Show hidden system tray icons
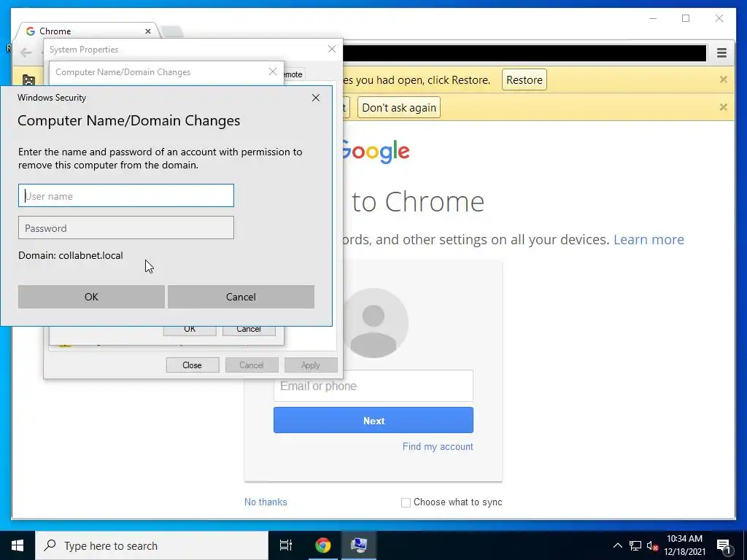This screenshot has width=747, height=560. tap(617, 545)
